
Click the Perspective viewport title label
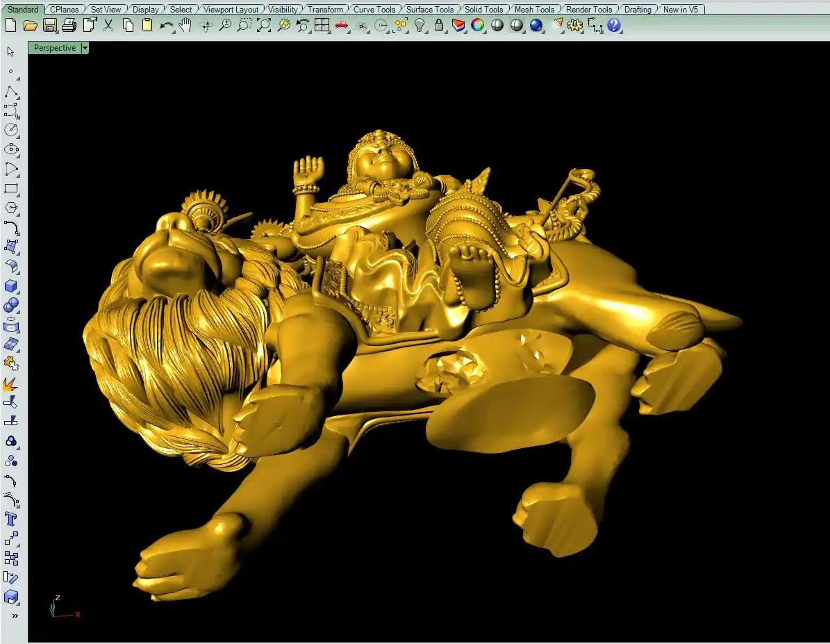click(x=55, y=48)
